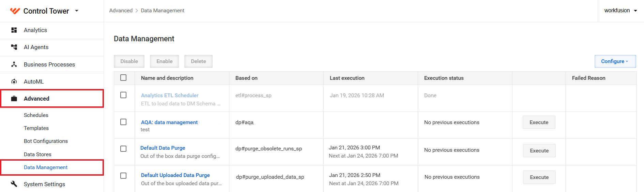
Task: Click the WorkFusion logo icon
Action: coord(15,11)
